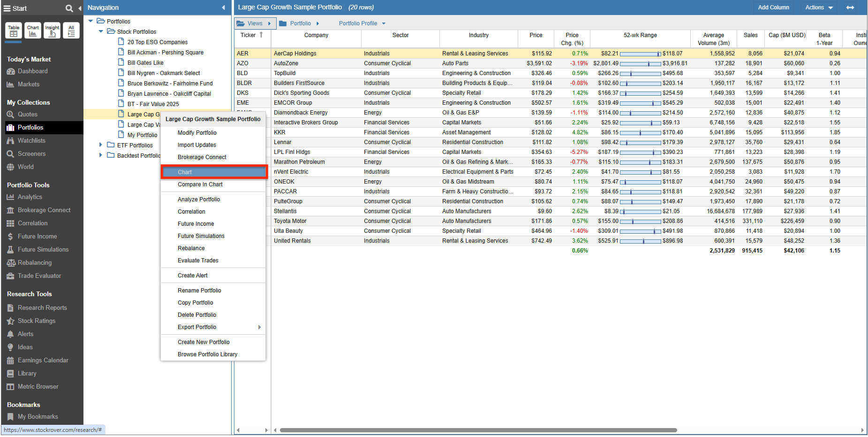Open Screeners in sidebar
The image size is (868, 437).
point(31,154)
